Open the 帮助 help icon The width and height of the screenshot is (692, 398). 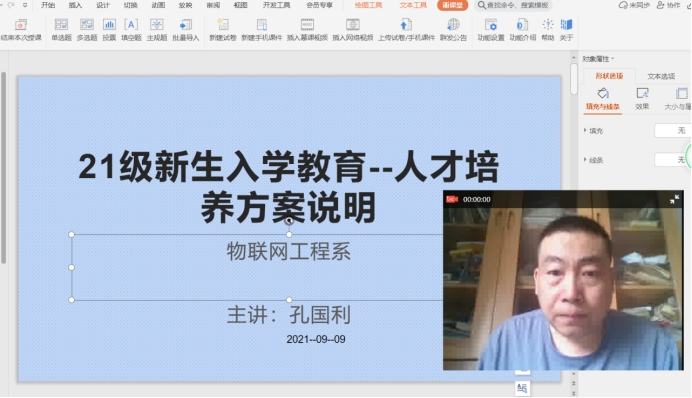pos(548,30)
